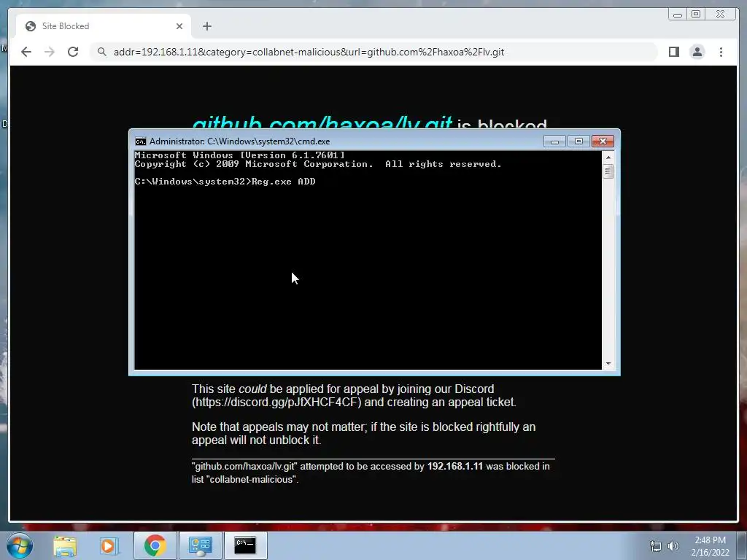
Task: Open Chrome three-dot menu
Action: click(x=721, y=52)
